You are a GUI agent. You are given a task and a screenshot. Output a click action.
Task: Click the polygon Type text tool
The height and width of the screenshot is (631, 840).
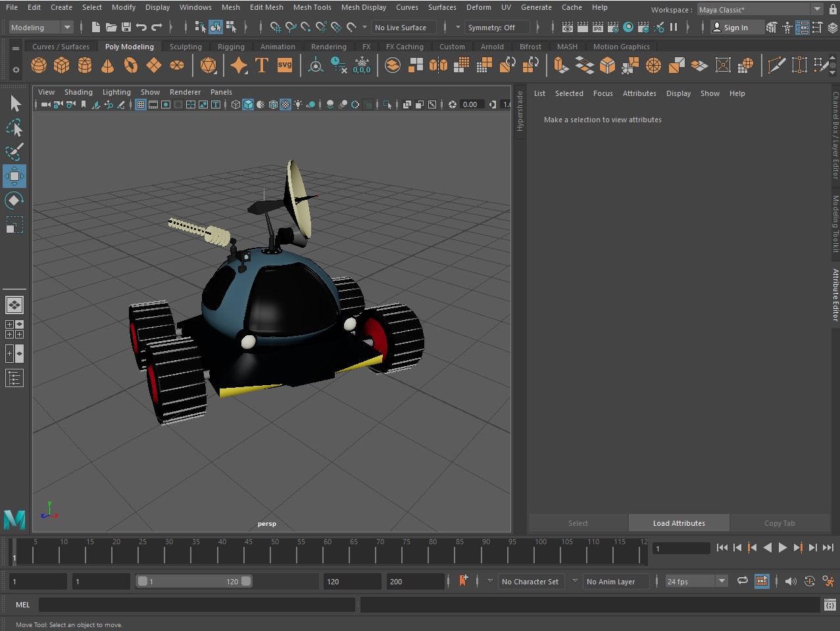[x=262, y=66]
